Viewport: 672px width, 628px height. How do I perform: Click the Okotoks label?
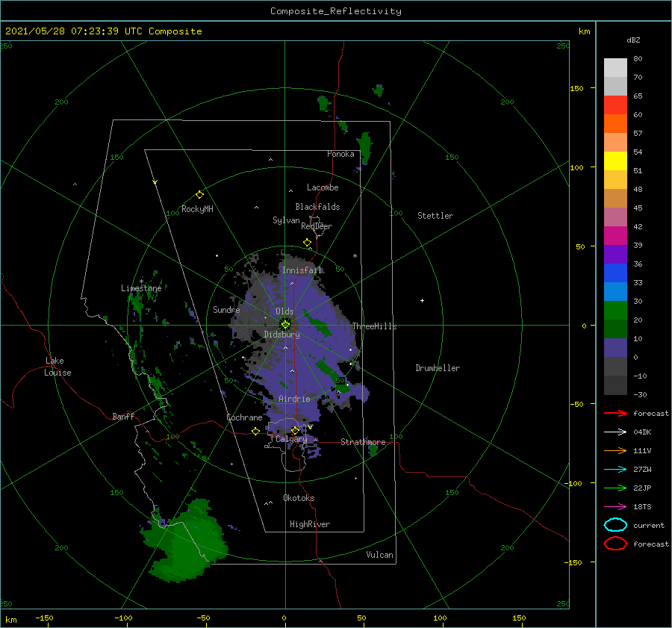coord(299,498)
